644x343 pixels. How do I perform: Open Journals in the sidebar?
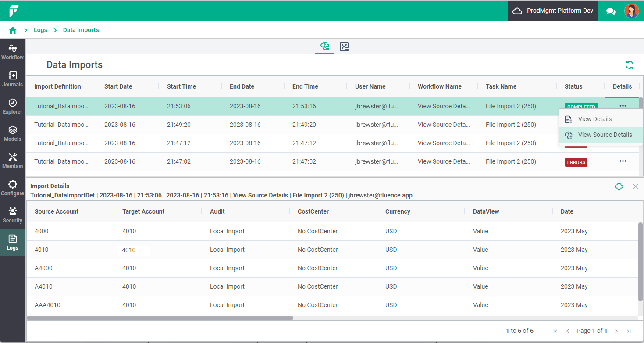point(13,79)
